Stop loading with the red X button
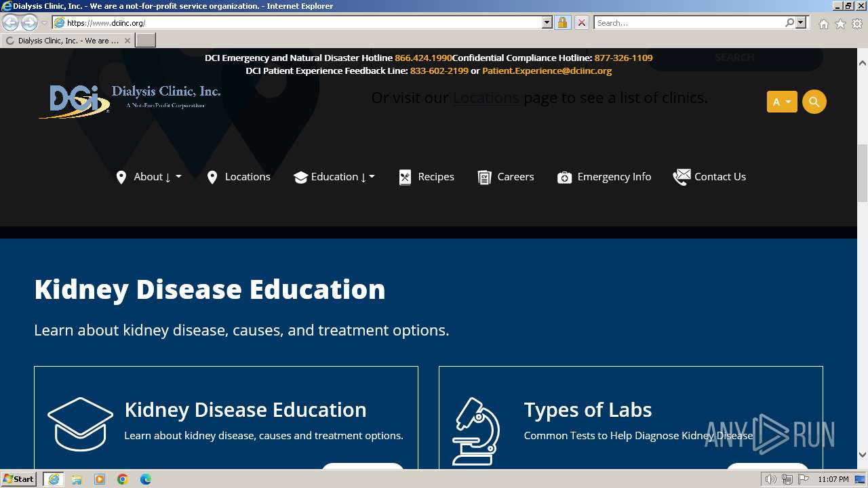Viewport: 868px width, 488px height. pyautogui.click(x=582, y=22)
